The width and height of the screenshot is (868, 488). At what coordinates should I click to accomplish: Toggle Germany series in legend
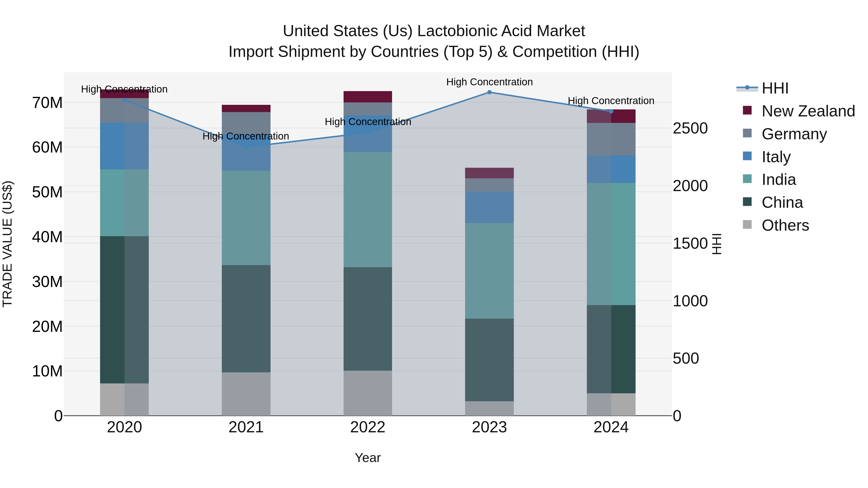click(x=784, y=134)
